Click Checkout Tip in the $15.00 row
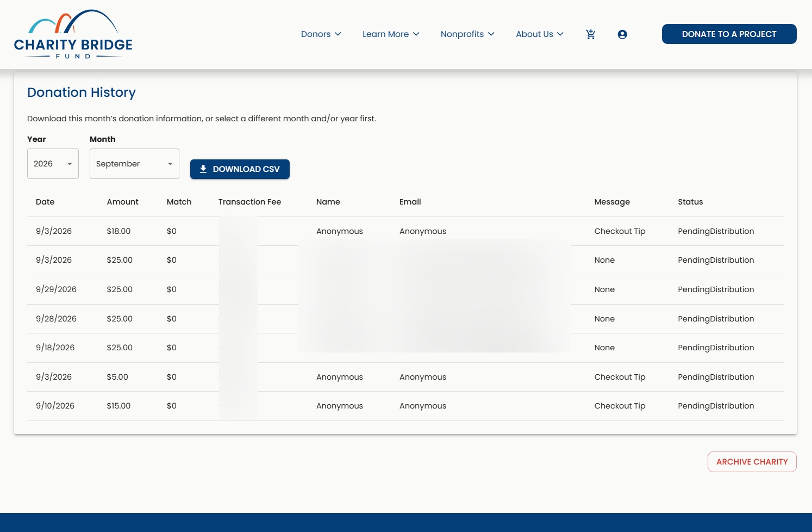Screen dimensions: 812x532 620,406
